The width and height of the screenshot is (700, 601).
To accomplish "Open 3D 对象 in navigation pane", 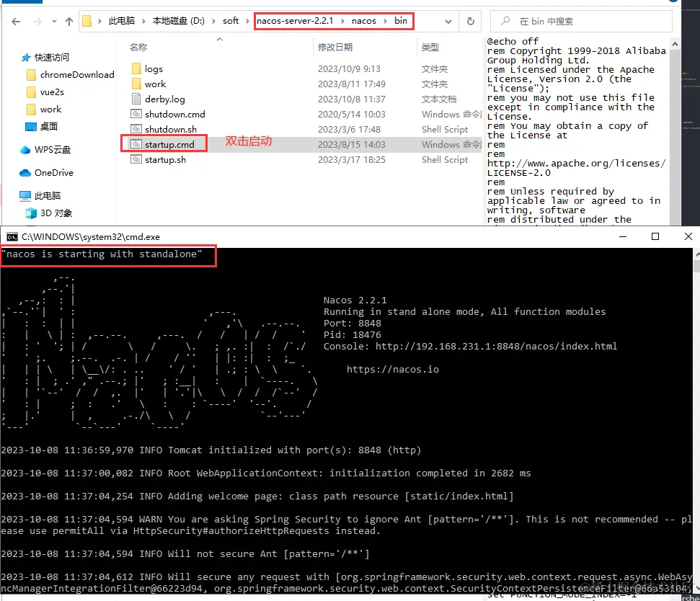I will coord(56,213).
